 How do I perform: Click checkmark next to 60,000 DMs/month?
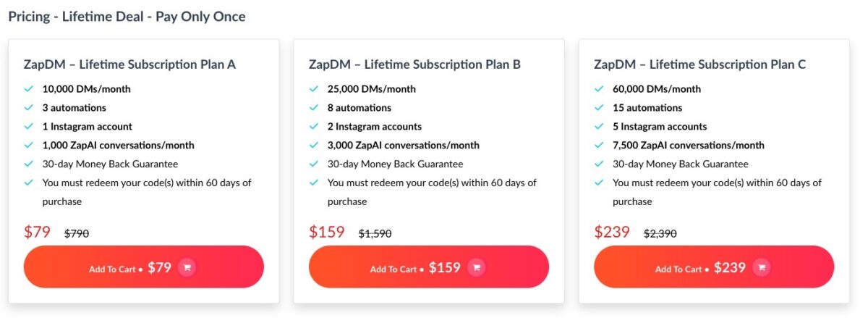pos(599,89)
